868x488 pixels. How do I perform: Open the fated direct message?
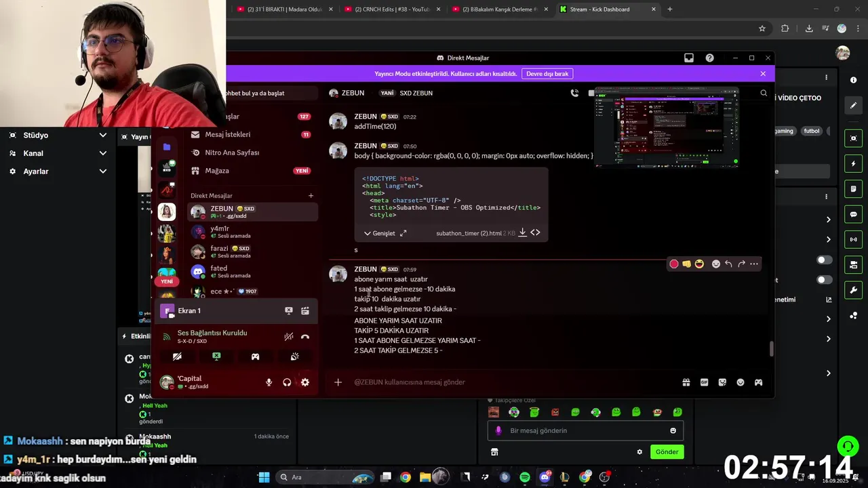pyautogui.click(x=252, y=271)
